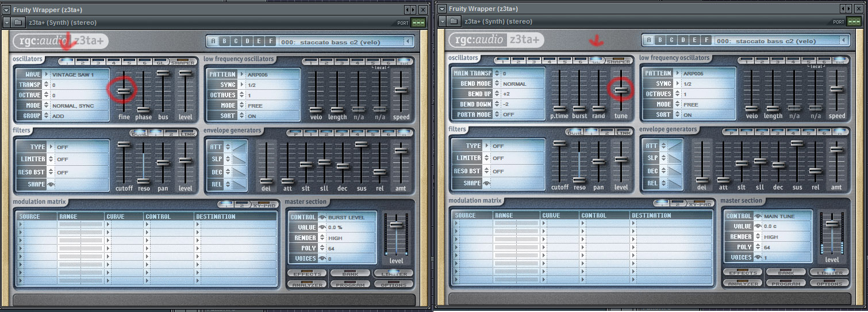
Task: Toggle the filters LINK button in the left window
Action: pos(187,133)
